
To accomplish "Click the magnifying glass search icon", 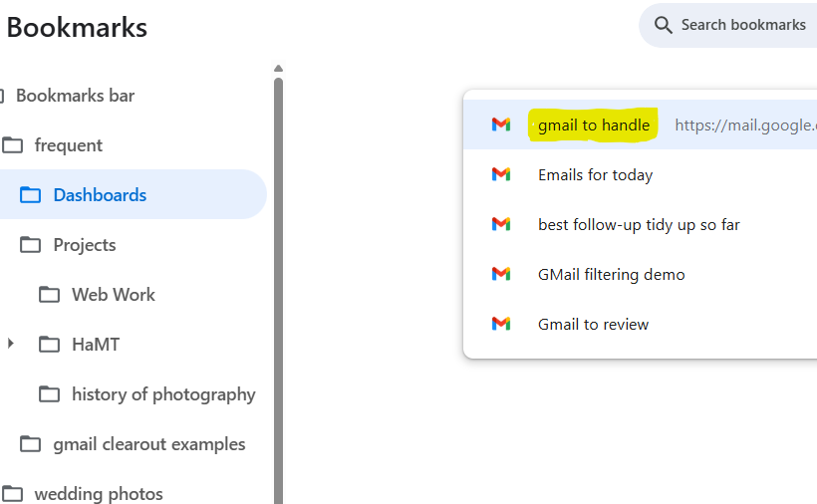I will tap(663, 25).
